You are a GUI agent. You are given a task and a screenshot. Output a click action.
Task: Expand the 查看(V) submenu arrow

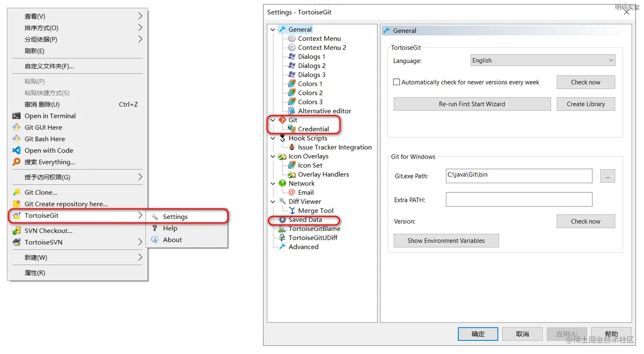[140, 16]
